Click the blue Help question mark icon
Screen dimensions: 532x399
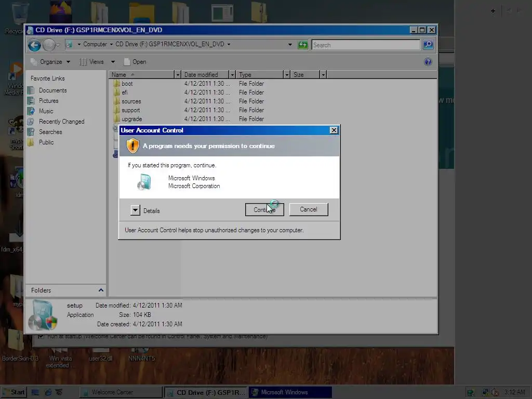coord(428,62)
